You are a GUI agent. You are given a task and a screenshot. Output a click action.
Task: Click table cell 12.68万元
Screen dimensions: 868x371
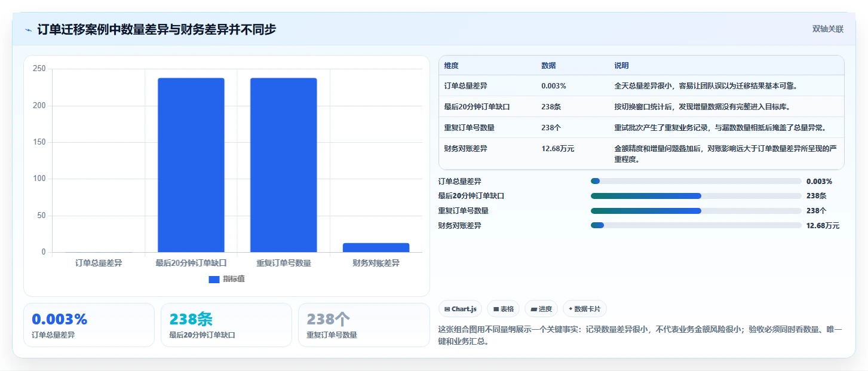click(557, 149)
